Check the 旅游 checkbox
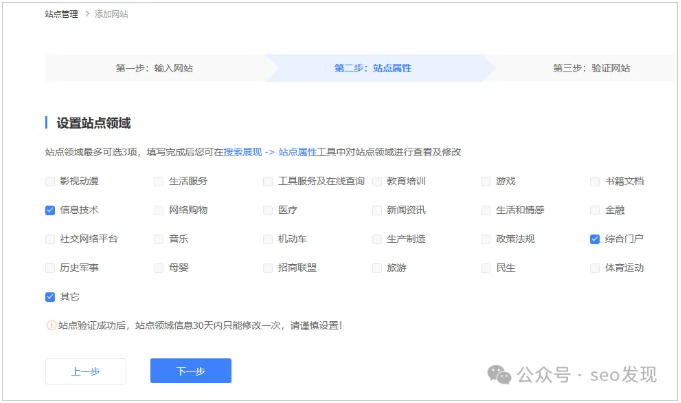The image size is (681, 403). 377,268
